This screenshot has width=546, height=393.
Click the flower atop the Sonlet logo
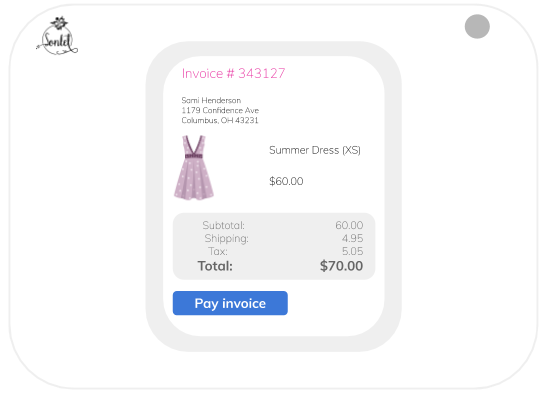pyautogui.click(x=59, y=23)
